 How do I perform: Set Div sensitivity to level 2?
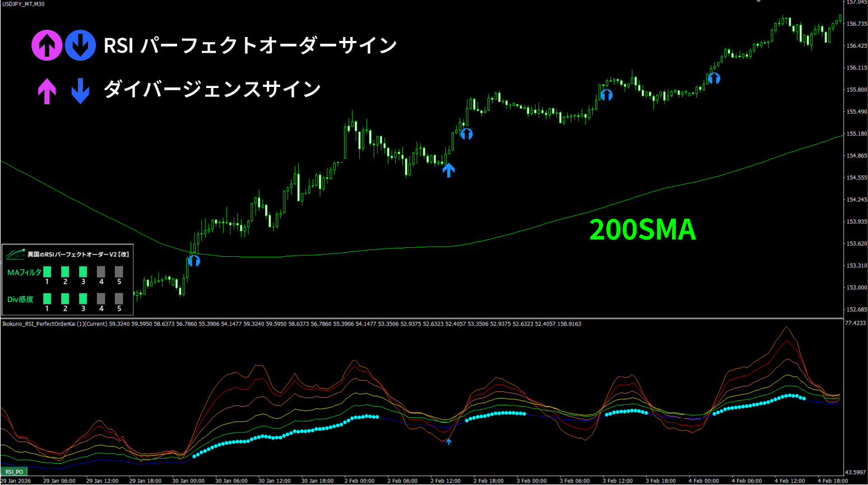click(65, 298)
